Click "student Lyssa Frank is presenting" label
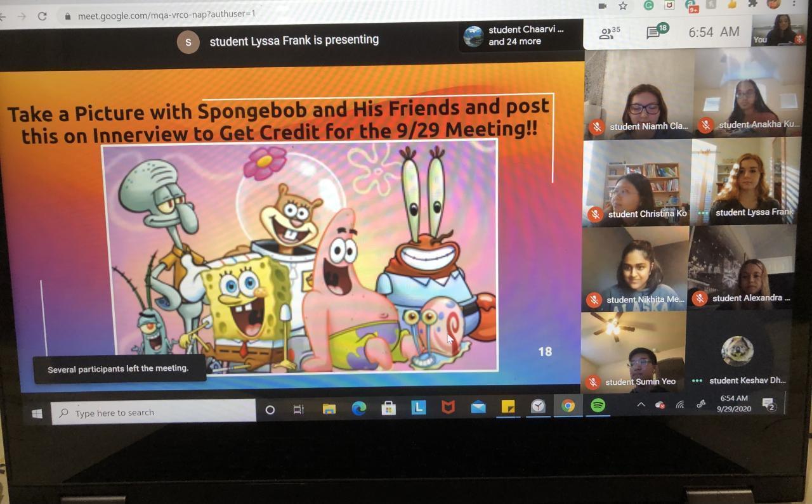The image size is (812, 504). (294, 40)
